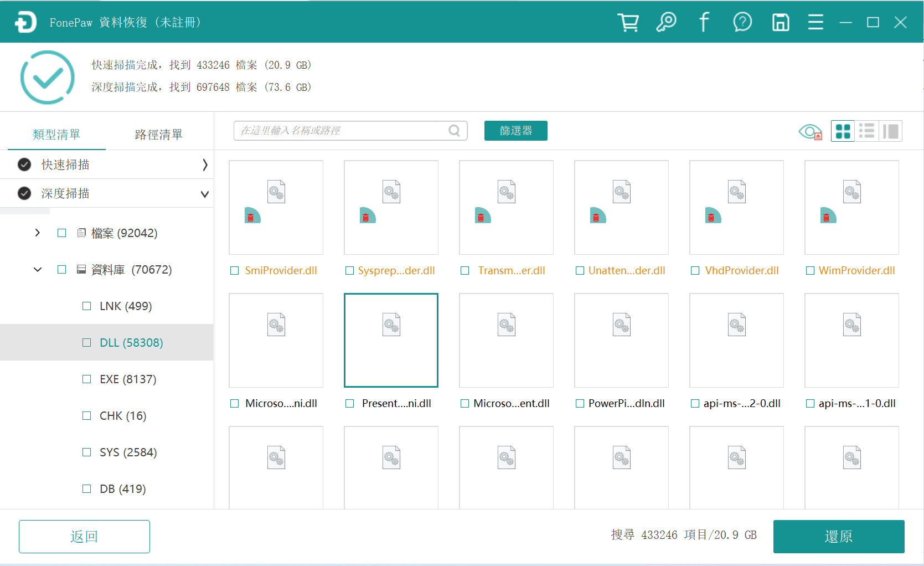
Task: Select the 類型清單 tab
Action: pos(56,134)
